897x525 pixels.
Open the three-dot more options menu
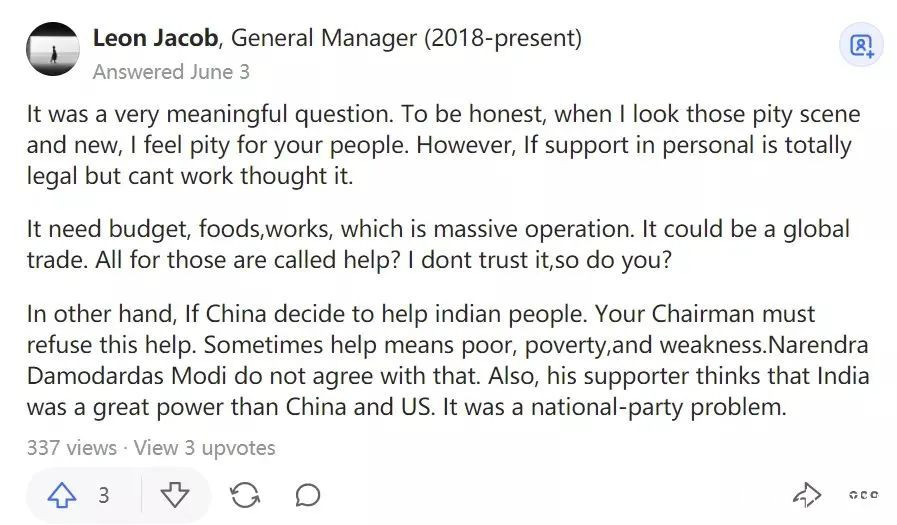863,495
